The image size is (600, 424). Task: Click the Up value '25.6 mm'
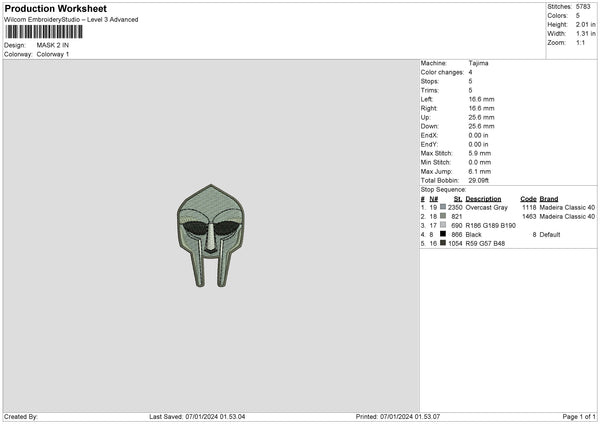tap(481, 117)
